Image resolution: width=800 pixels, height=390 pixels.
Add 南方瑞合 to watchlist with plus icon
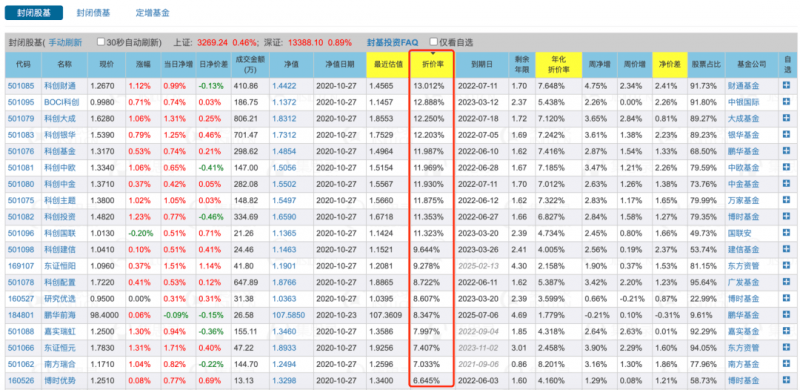click(787, 364)
